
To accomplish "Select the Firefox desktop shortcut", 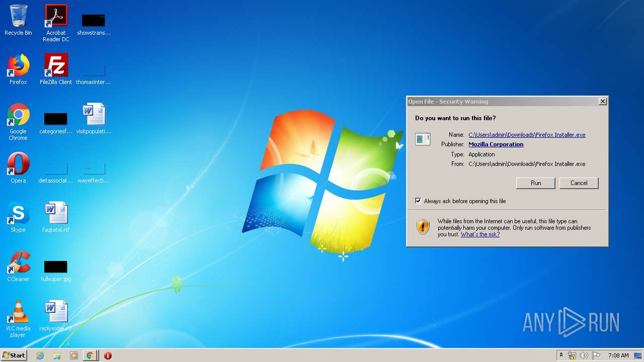I will click(18, 69).
